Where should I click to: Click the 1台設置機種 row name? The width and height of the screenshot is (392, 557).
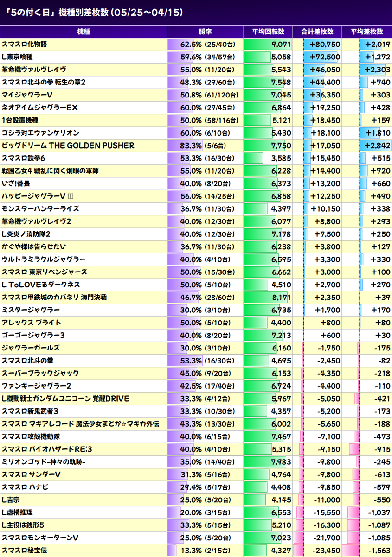pyautogui.click(x=20, y=120)
